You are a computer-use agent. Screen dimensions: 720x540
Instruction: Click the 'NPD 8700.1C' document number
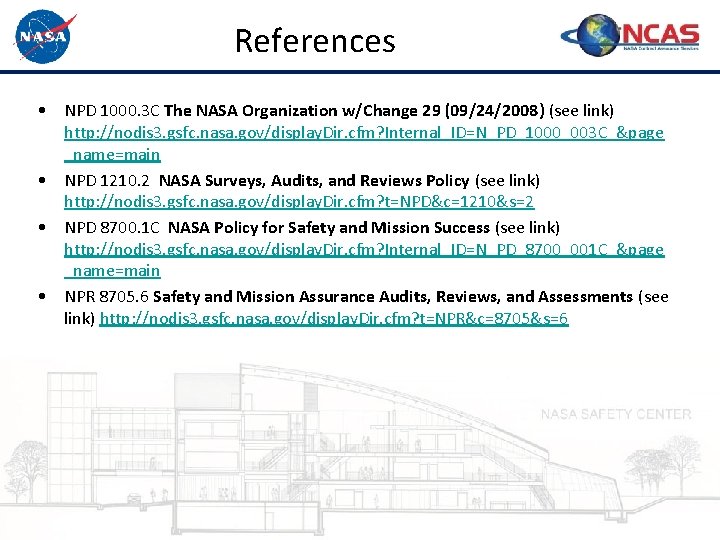(x=112, y=228)
